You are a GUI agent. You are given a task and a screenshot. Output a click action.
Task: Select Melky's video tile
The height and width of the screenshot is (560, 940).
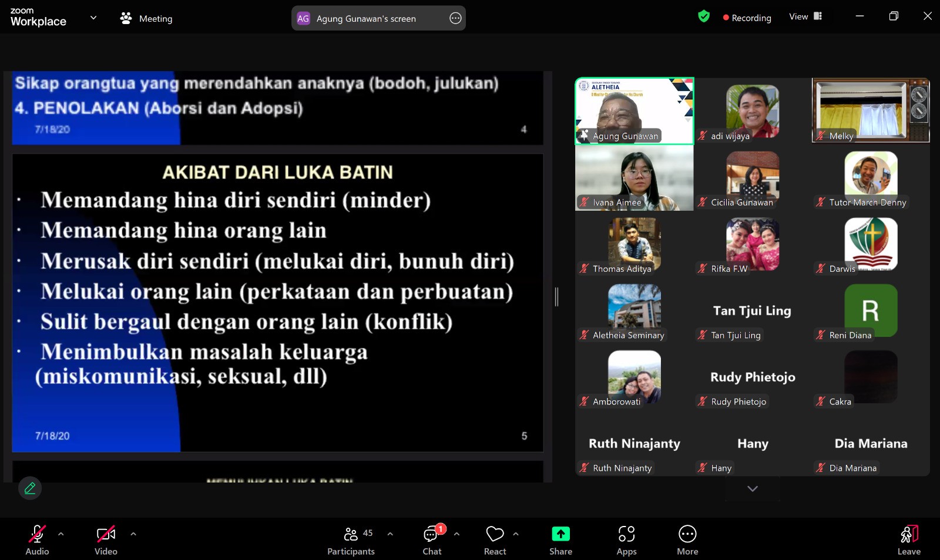[x=871, y=111]
